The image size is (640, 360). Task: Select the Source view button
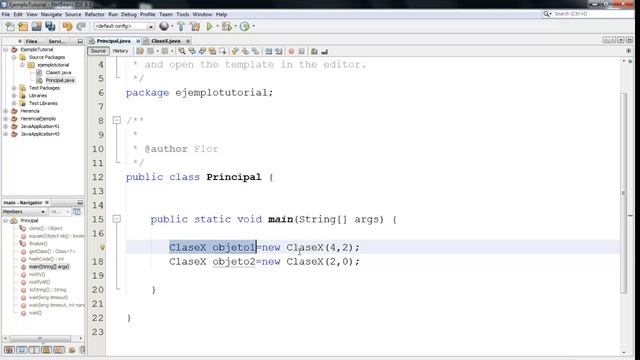point(98,51)
